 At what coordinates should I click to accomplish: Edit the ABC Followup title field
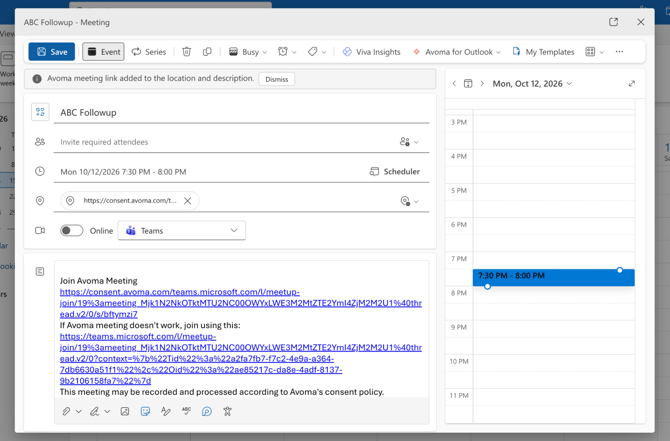[241, 112]
